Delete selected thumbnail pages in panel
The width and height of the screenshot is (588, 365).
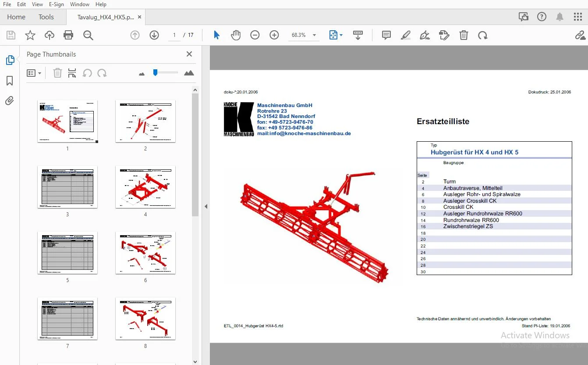[57, 73]
